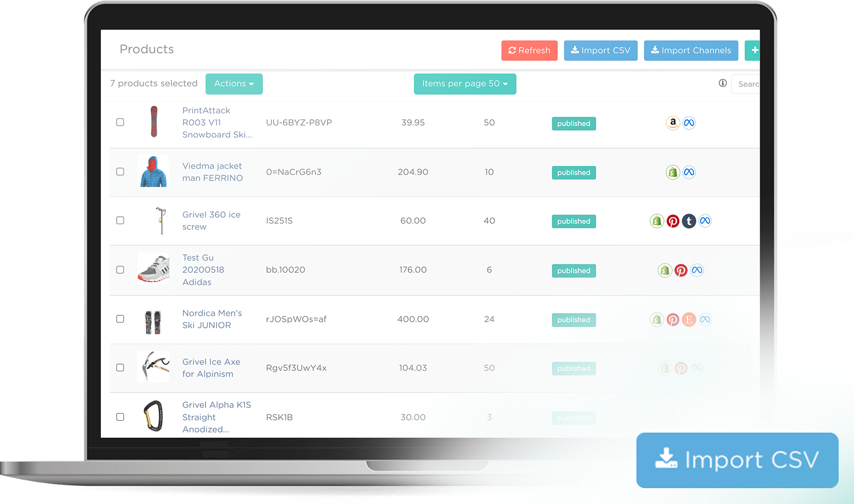Viewport: 854px width, 504px height.
Task: Expand Items per page 50 dropdown
Action: (465, 84)
